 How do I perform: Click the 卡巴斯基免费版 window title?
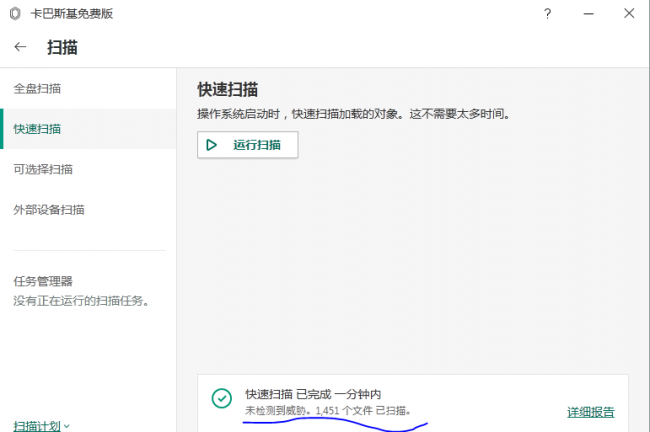(x=72, y=14)
